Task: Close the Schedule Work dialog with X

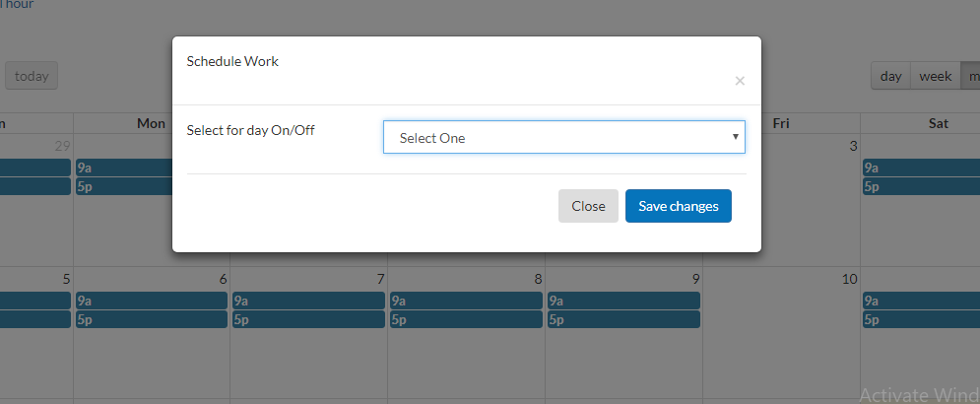Action: coord(740,81)
